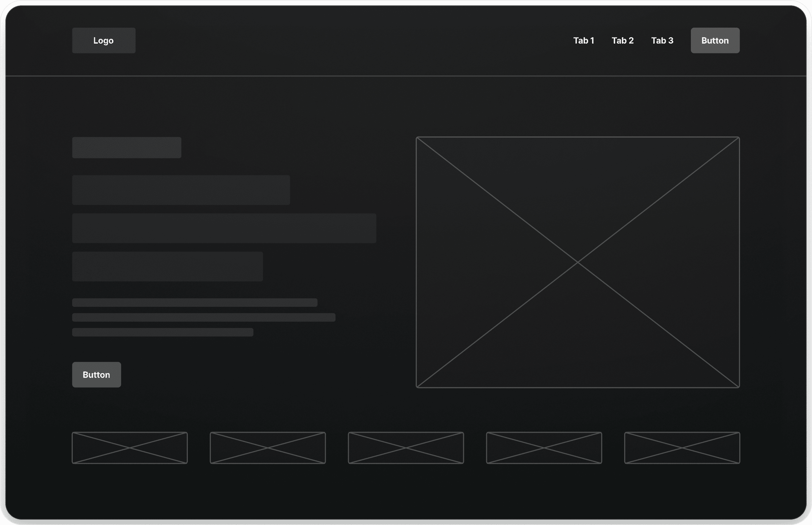This screenshot has height=525, width=812.
Task: Click the short eyebrow placeholder block above the headline
Action: (127, 147)
